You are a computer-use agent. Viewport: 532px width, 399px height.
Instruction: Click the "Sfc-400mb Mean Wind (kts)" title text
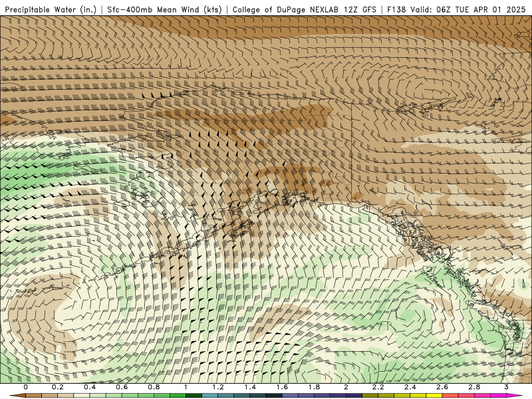[164, 9]
